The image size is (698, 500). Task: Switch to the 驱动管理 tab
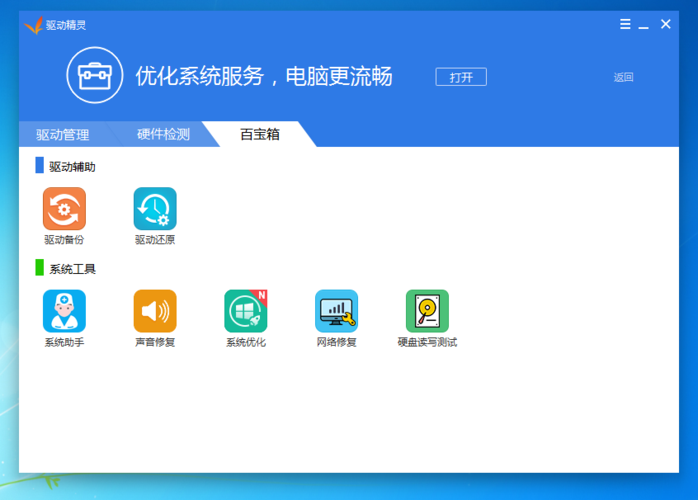coord(63,134)
